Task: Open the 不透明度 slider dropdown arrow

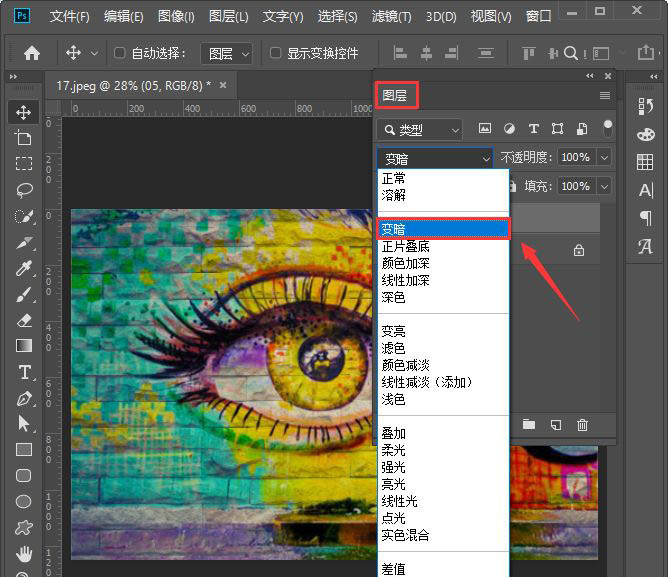Action: [x=604, y=157]
